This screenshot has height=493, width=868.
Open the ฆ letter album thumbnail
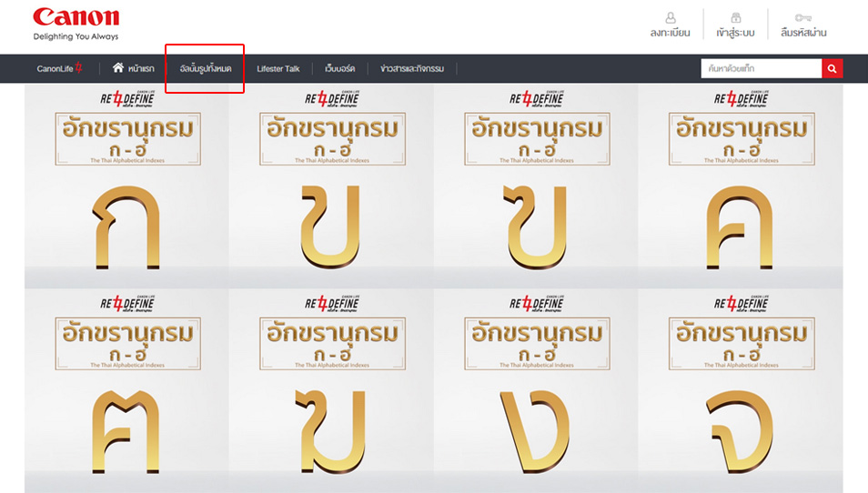pyautogui.click(x=330, y=391)
